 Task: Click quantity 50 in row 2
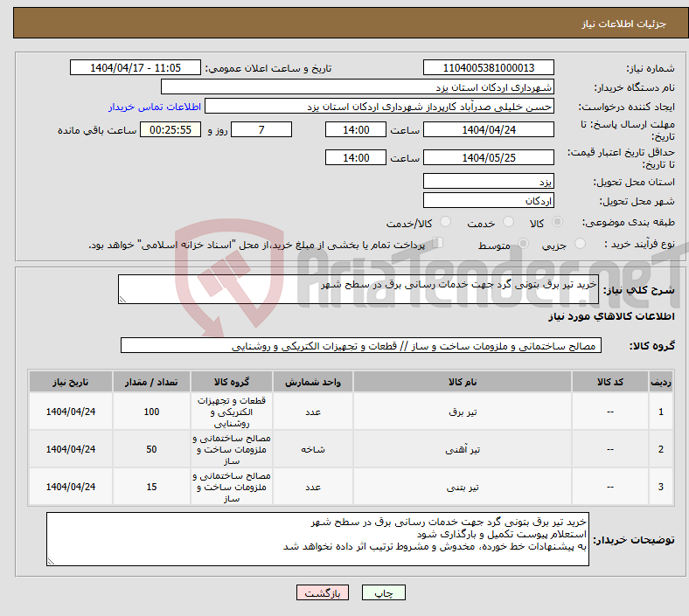pyautogui.click(x=151, y=449)
